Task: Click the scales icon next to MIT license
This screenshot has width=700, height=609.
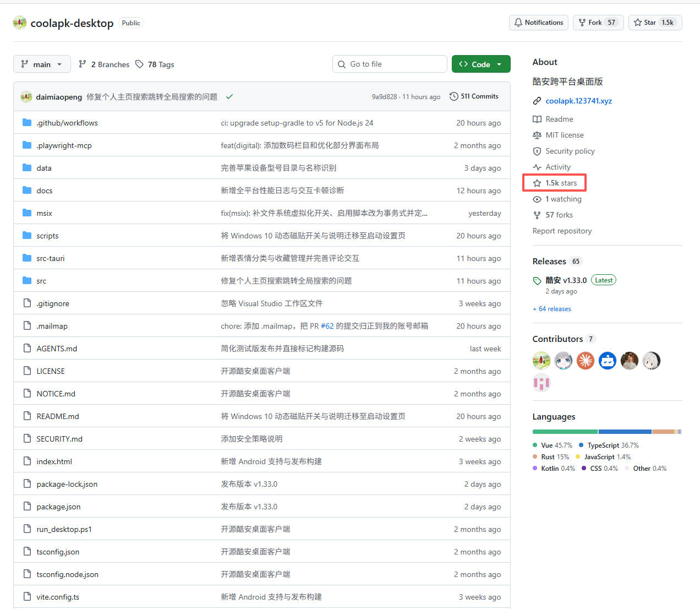Action: pyautogui.click(x=537, y=135)
